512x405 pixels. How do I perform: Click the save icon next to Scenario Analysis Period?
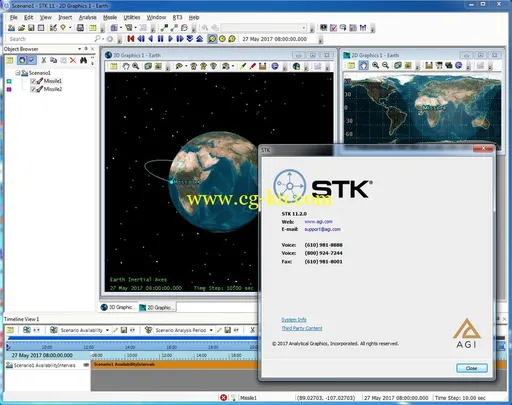tap(228, 330)
